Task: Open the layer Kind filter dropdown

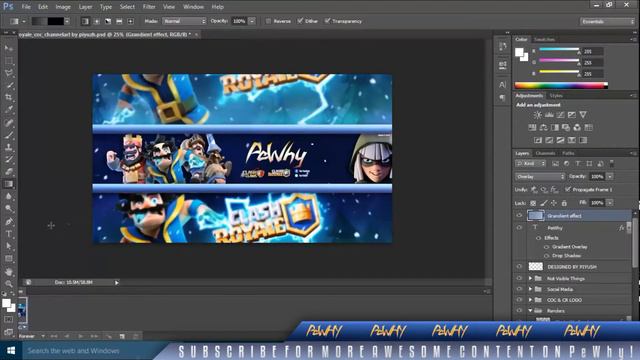Action: 531,164
